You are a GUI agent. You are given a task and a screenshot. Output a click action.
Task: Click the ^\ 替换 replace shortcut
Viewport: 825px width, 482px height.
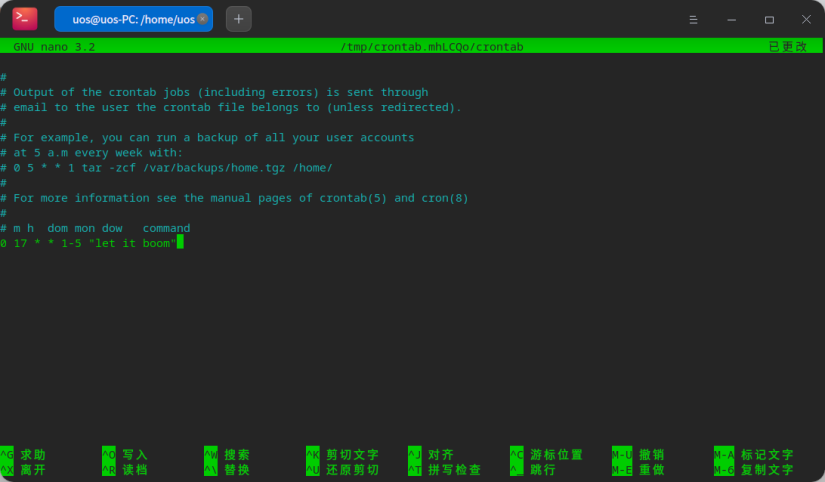[228, 470]
